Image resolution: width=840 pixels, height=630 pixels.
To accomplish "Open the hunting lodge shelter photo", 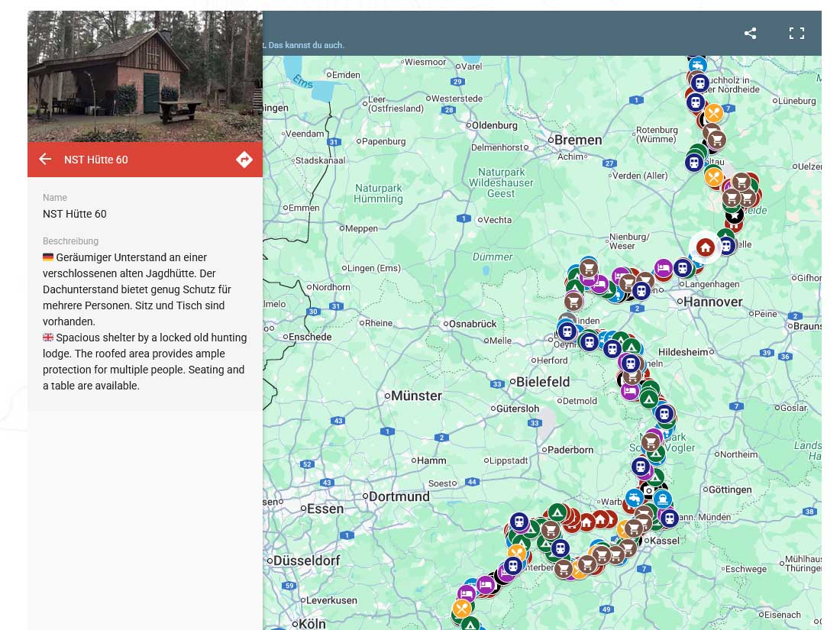I will [x=145, y=76].
